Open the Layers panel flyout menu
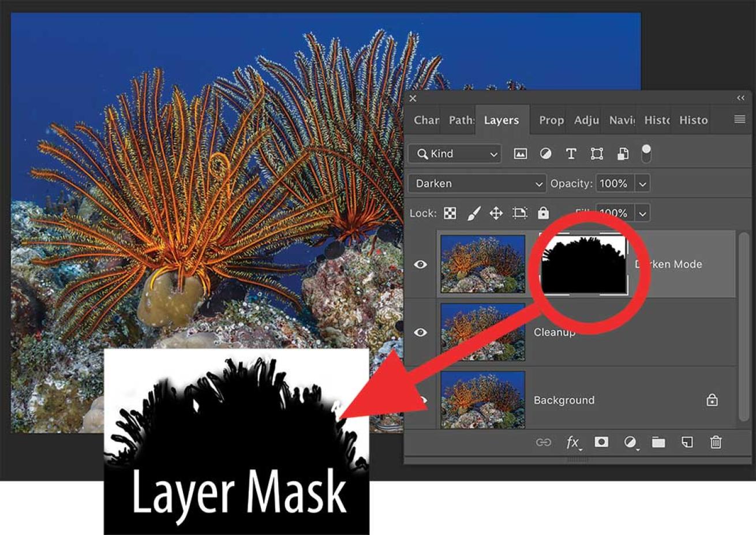 (x=739, y=119)
